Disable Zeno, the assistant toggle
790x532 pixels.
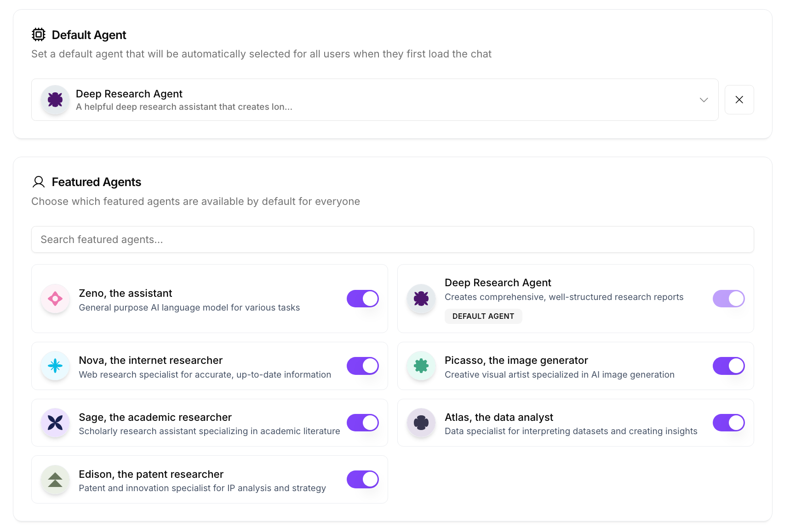pos(362,299)
